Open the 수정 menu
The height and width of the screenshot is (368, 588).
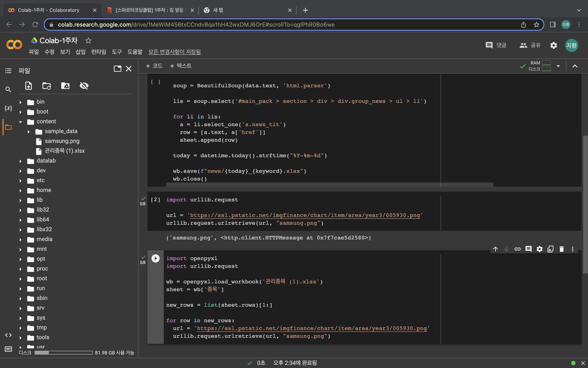pos(49,52)
